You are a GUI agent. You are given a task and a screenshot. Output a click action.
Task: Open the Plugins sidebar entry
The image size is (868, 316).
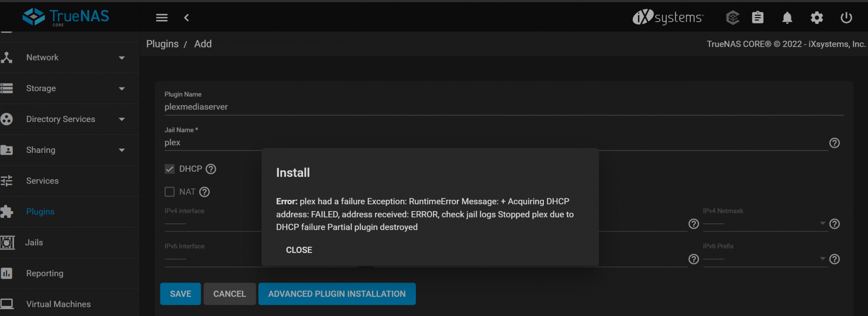tap(70, 212)
